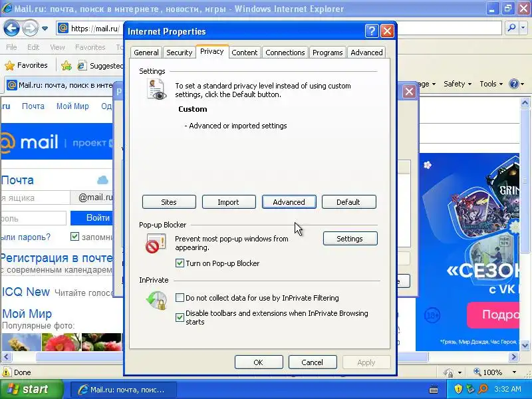532x399 pixels.
Task: Click the status bar warning icon
Action: 6,372
